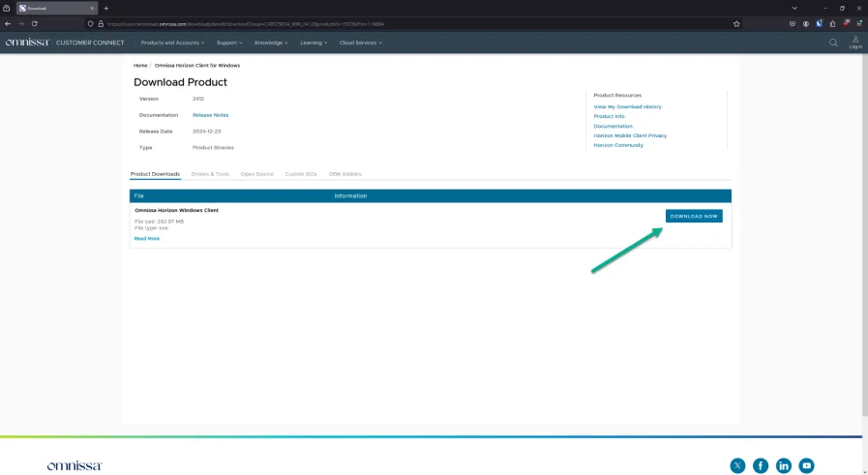Expand the Cloud Services dropdown menu
This screenshot has height=475, width=868.
point(360,43)
